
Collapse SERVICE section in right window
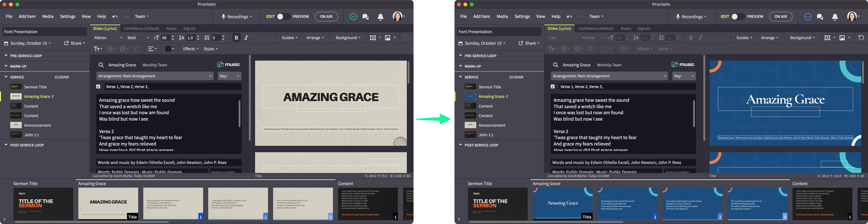click(461, 77)
